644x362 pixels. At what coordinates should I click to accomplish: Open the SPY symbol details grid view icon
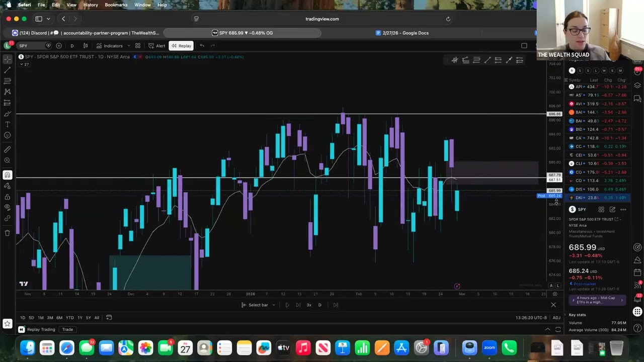coord(601,209)
